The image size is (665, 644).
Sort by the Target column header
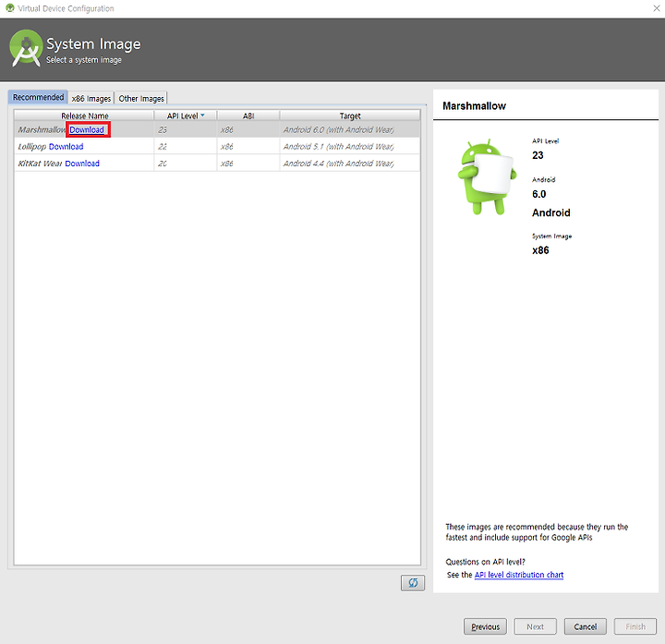(x=350, y=115)
